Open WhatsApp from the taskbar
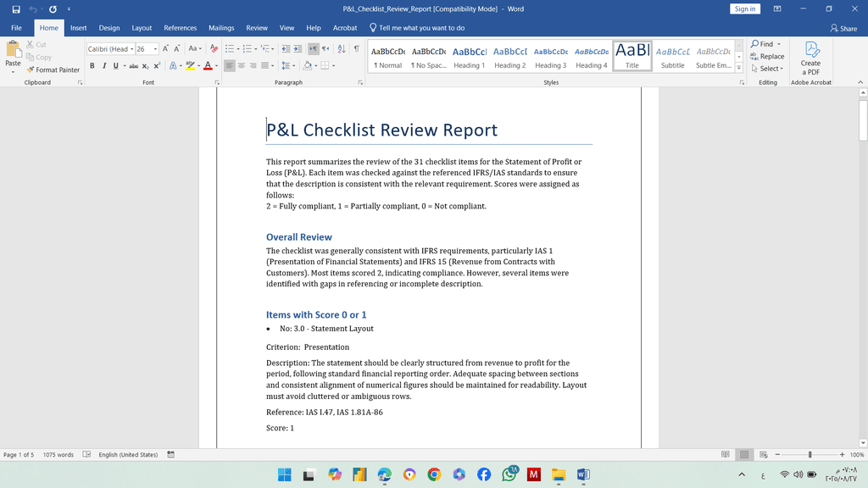This screenshot has height=488, width=868. pos(509,474)
